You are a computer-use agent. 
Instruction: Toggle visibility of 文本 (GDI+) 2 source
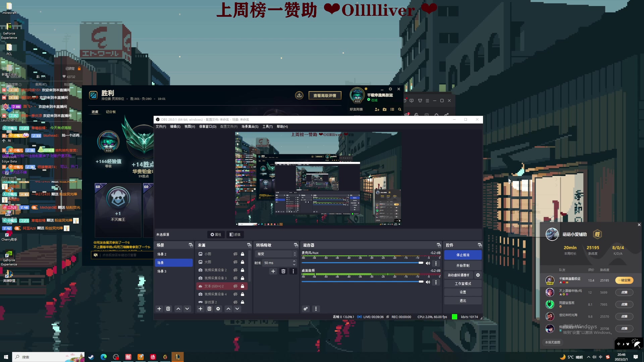(235, 286)
